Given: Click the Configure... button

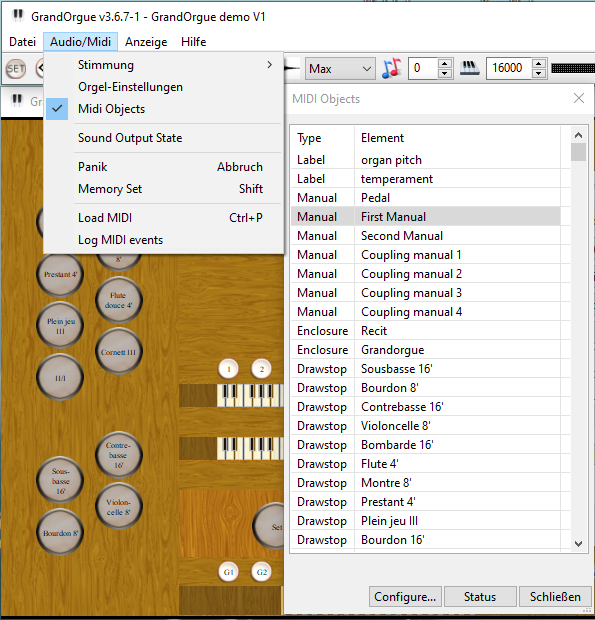Looking at the screenshot, I should click(x=405, y=596).
